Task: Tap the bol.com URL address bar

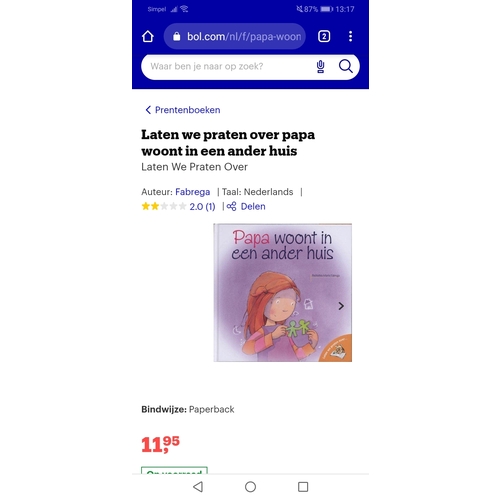Action: [235, 36]
